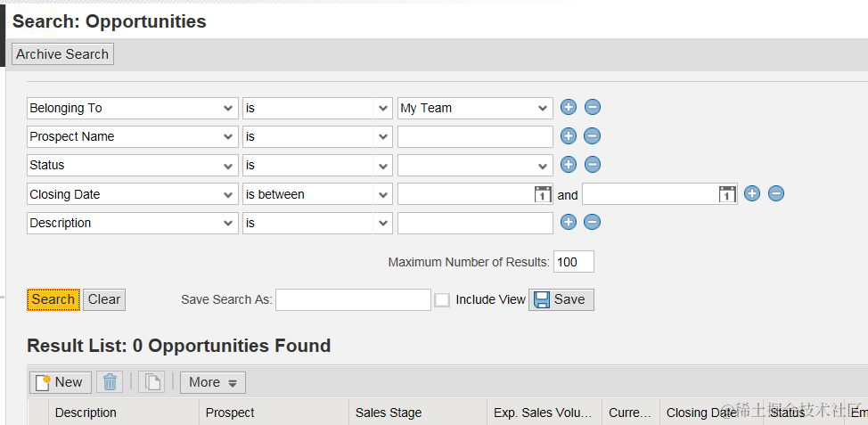This screenshot has width=868, height=425.
Task: Open the second Closing Date calendar picker
Action: (727, 194)
